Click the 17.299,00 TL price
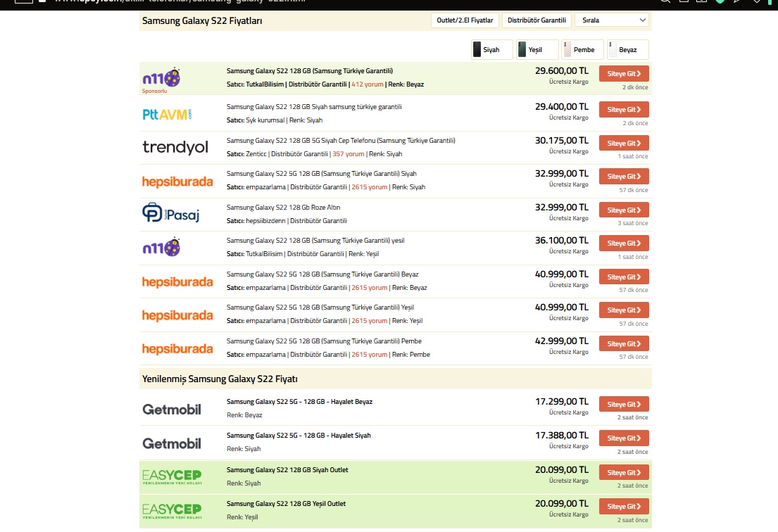 562,402
